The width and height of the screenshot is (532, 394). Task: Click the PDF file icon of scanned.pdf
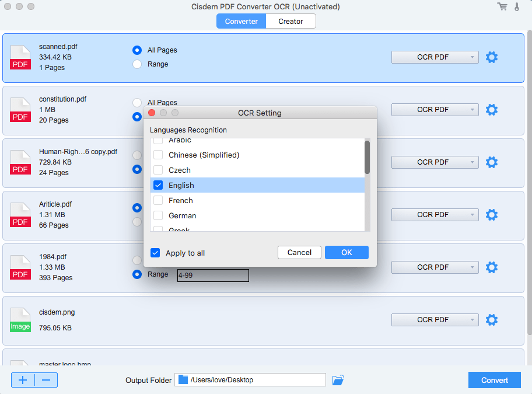coord(20,57)
